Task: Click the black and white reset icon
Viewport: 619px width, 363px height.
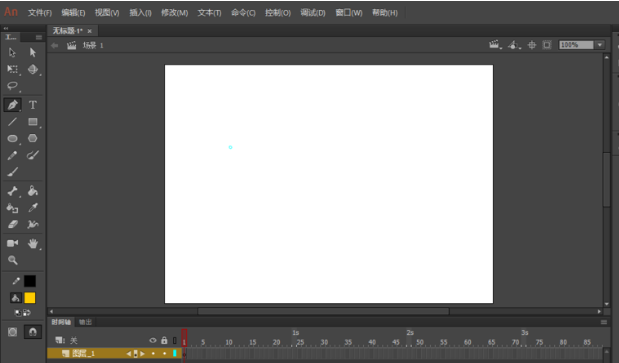Action: tap(18, 313)
